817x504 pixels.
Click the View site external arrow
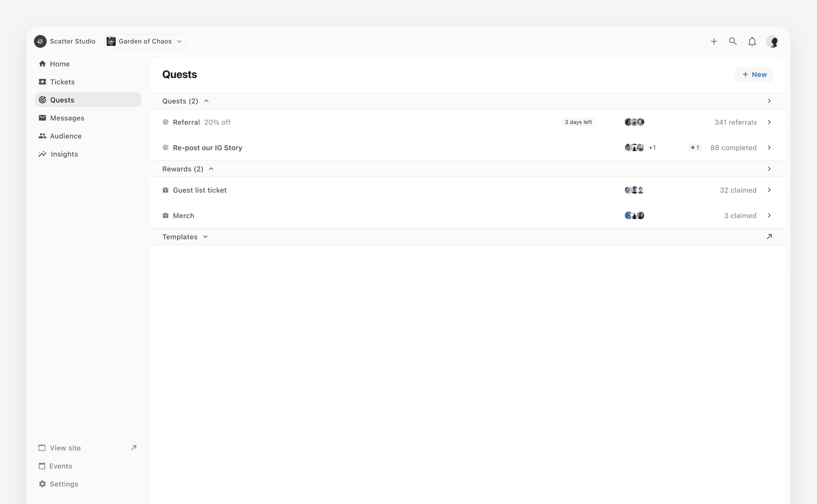(134, 448)
